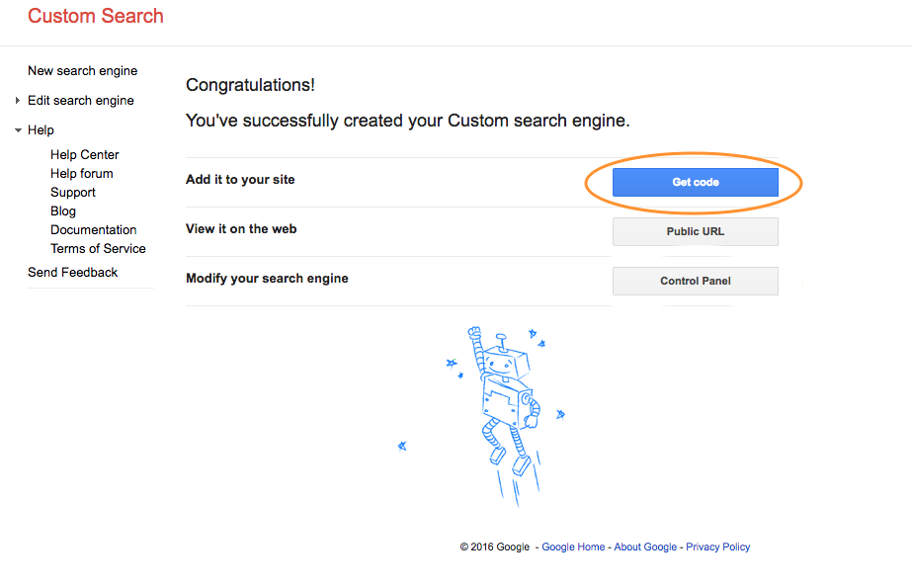Create a New search engine
Viewport: 912px width, 588px height.
[x=82, y=70]
